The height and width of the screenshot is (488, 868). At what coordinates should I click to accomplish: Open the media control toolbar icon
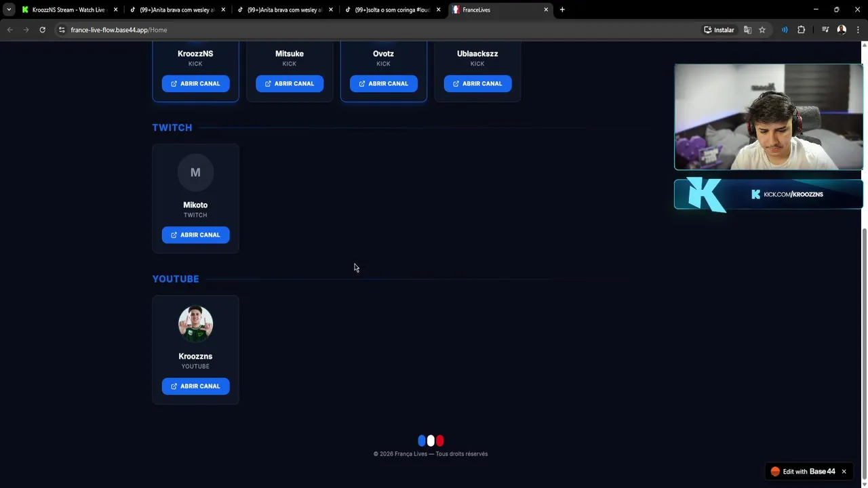click(825, 30)
